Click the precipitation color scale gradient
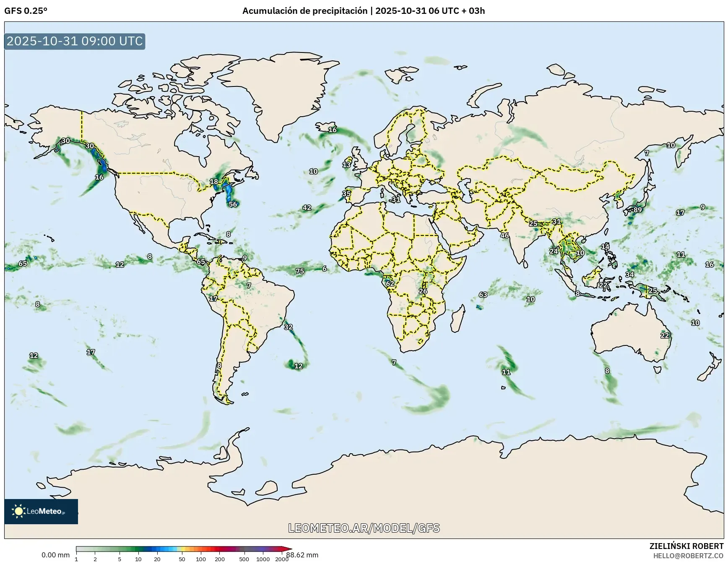 point(180,548)
